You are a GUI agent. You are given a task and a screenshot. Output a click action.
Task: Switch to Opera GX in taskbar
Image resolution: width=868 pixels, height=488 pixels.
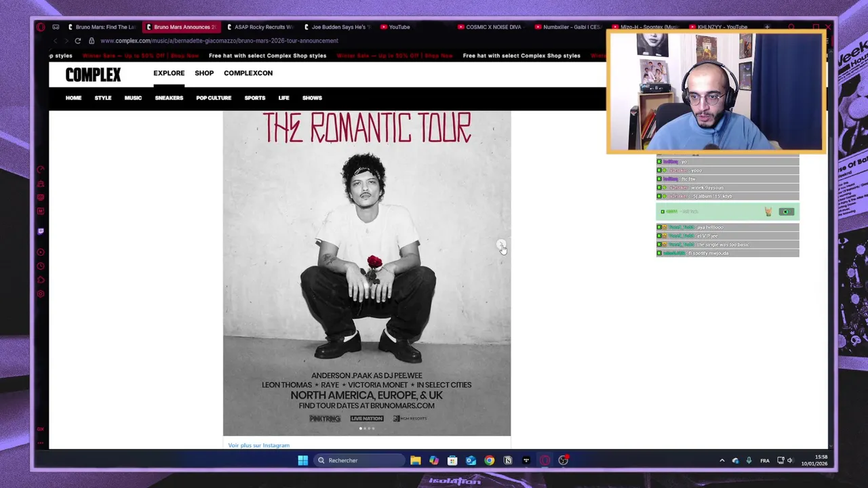coord(545,460)
